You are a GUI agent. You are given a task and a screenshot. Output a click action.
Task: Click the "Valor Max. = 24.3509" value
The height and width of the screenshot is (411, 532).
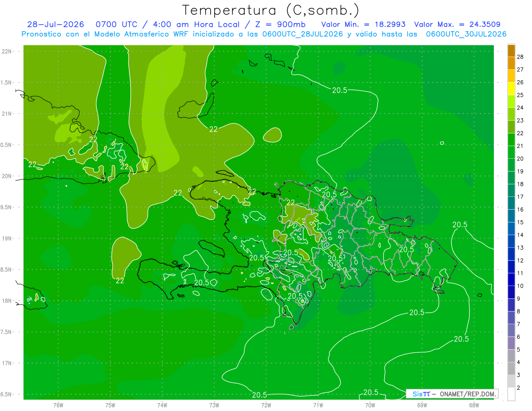tap(458, 24)
